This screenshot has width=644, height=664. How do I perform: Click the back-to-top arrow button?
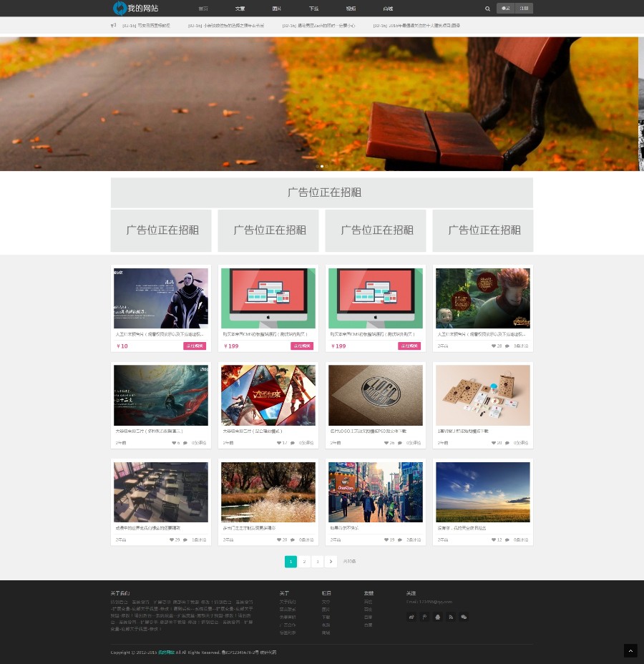point(630,650)
